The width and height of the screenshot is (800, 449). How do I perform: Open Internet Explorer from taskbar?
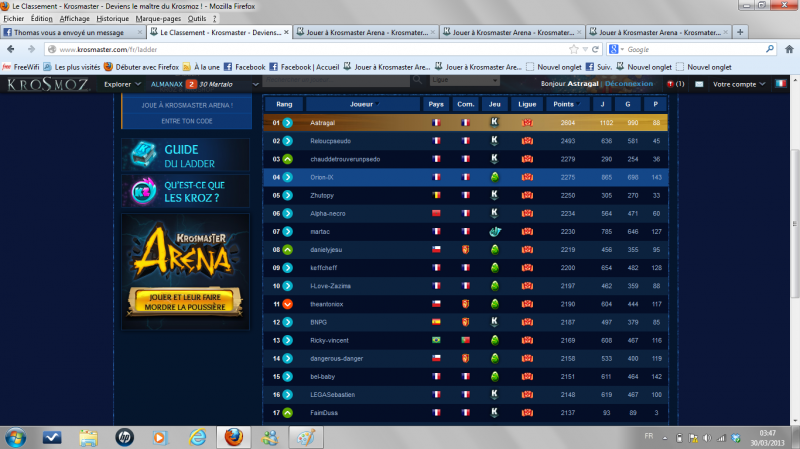coord(197,437)
